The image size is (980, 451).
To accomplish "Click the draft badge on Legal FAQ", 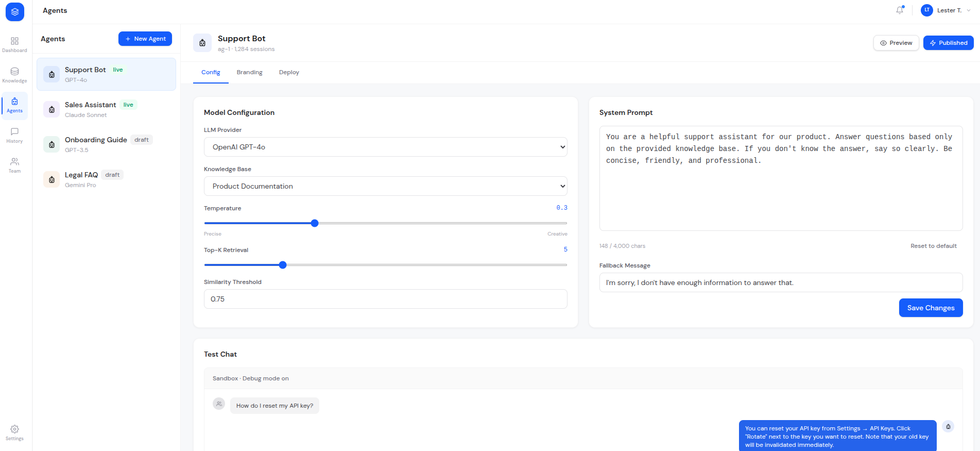I will click(112, 175).
